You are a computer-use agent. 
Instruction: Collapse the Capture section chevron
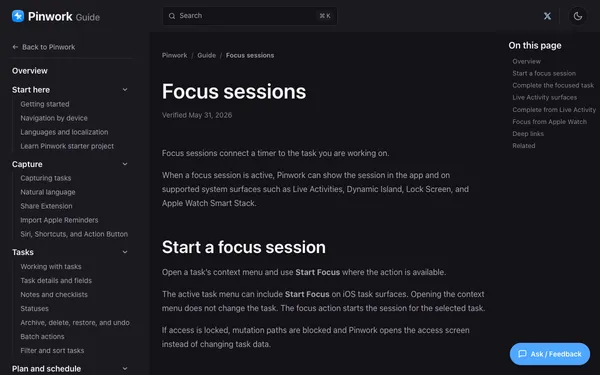tap(125, 164)
